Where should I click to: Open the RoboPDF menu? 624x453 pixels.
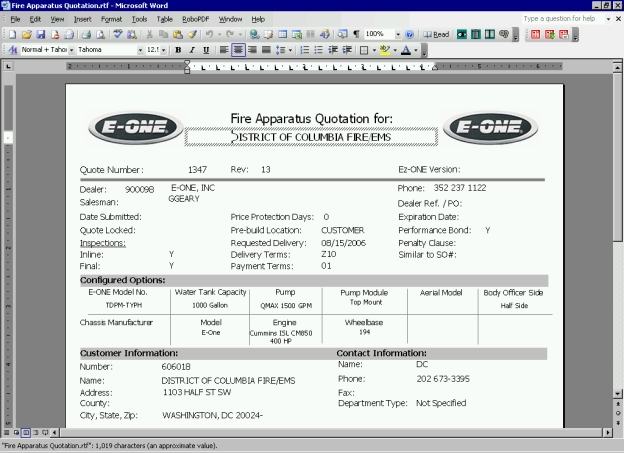click(x=195, y=19)
